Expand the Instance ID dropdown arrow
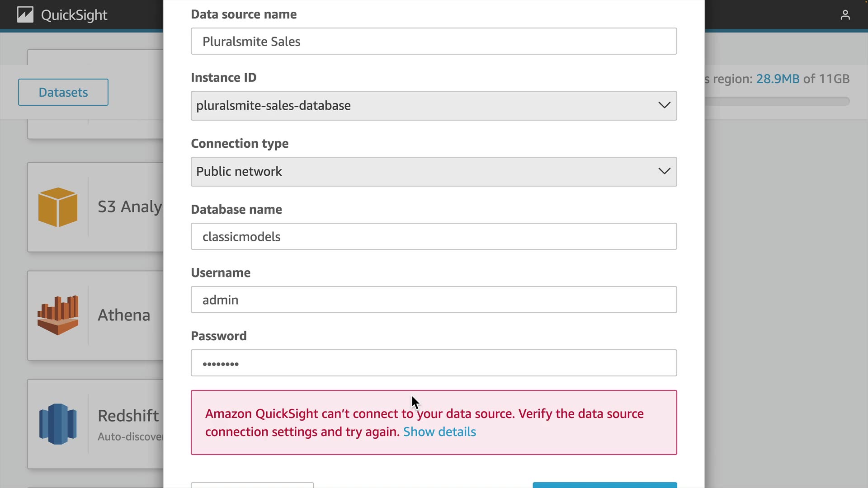Image resolution: width=868 pixels, height=488 pixels. (x=664, y=105)
